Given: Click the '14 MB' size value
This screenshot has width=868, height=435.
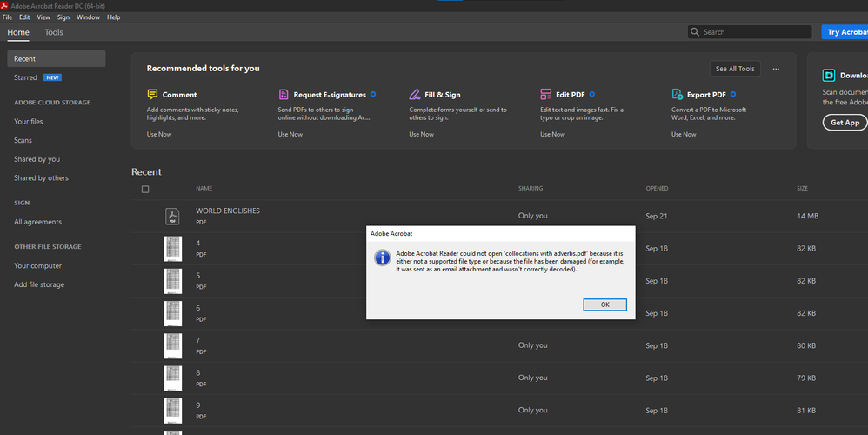Looking at the screenshot, I should tap(808, 216).
